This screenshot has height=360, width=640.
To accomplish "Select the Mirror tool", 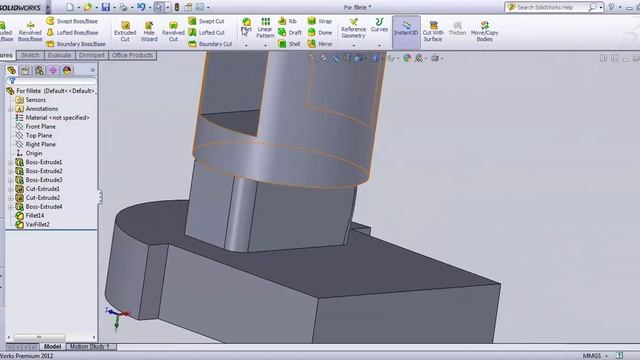I will click(320, 44).
